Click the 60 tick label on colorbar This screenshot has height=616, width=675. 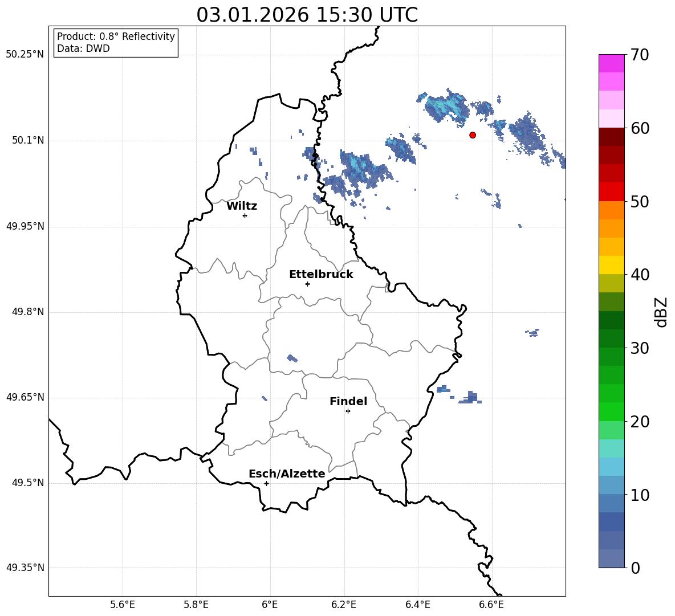coord(640,128)
